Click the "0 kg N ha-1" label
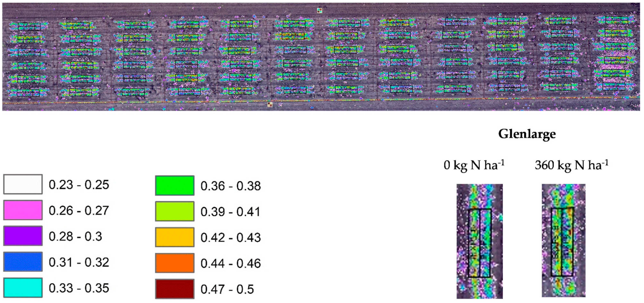644x303 pixels. (x=474, y=165)
